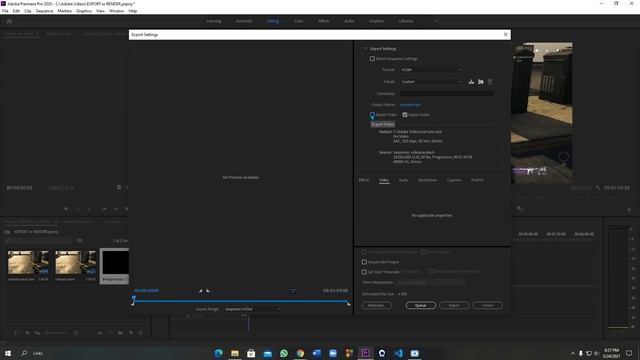
Task: Enable Import into Project checkbox
Action: [364, 262]
